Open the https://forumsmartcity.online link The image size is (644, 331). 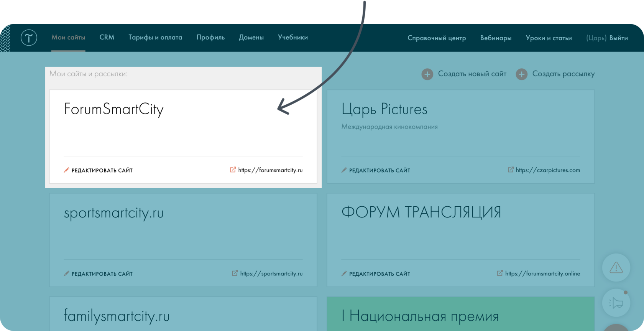coord(542,273)
